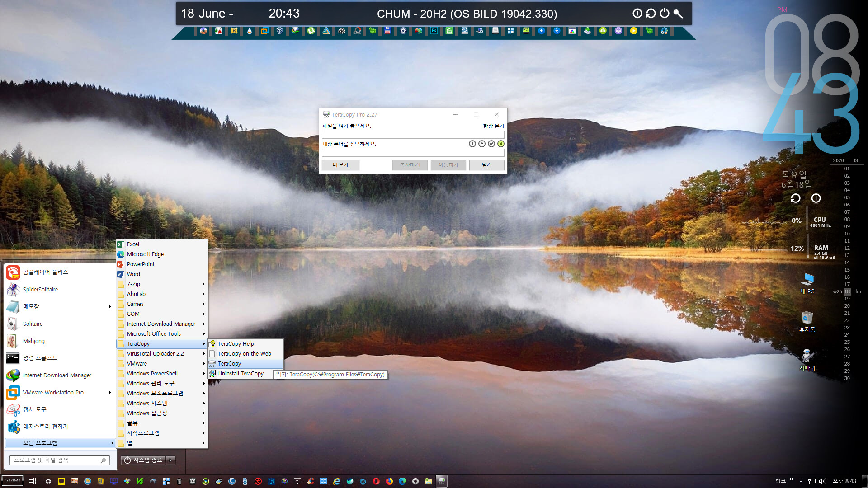This screenshot has height=488, width=868.
Task: Click the program and file search box
Action: 60,460
